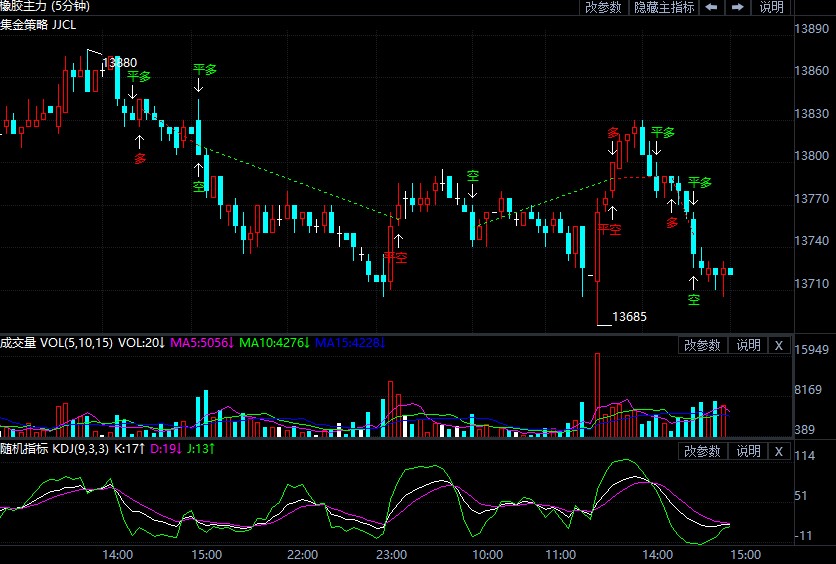Click the 22:00 time axis label
This screenshot has width=836, height=564.
coord(302,555)
